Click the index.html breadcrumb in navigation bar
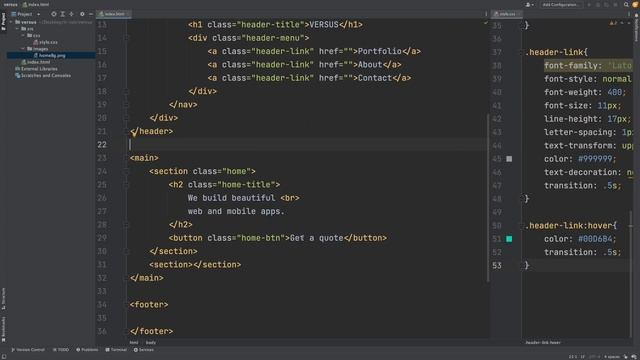 (36, 4)
